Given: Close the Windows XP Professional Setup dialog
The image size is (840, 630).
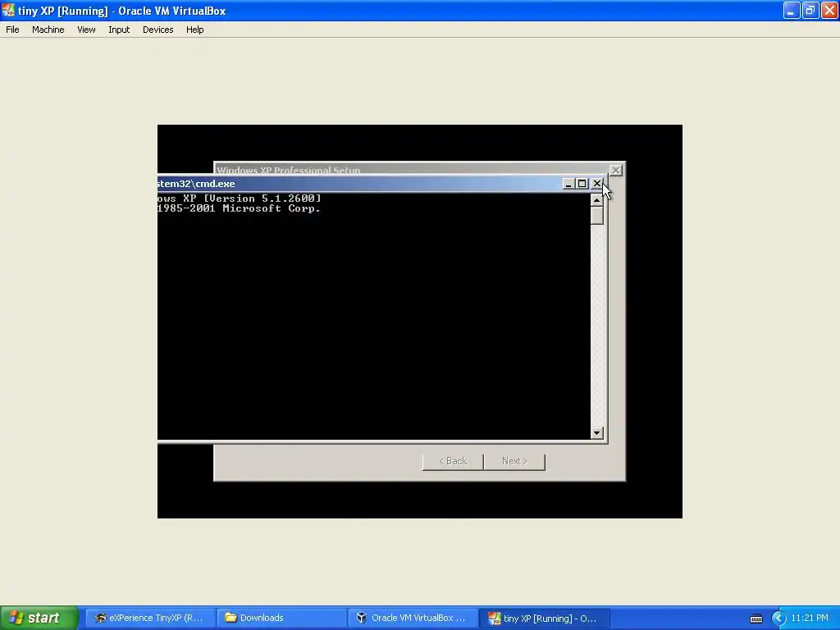Looking at the screenshot, I should (615, 170).
